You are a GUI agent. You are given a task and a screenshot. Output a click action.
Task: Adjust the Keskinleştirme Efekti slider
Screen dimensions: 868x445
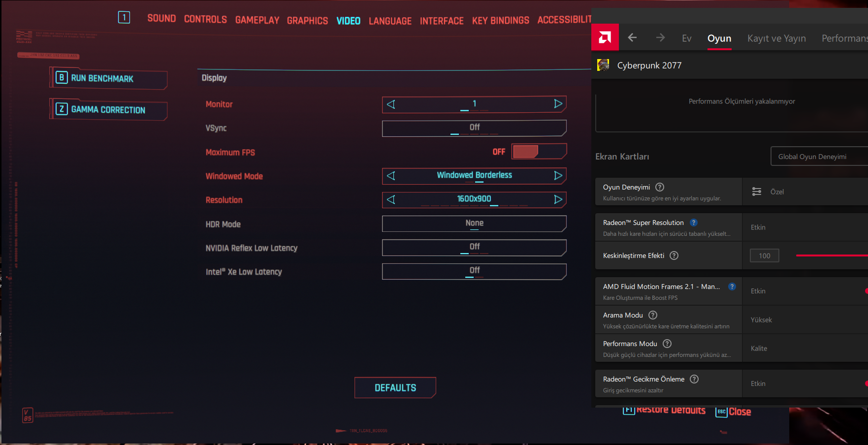(832, 255)
